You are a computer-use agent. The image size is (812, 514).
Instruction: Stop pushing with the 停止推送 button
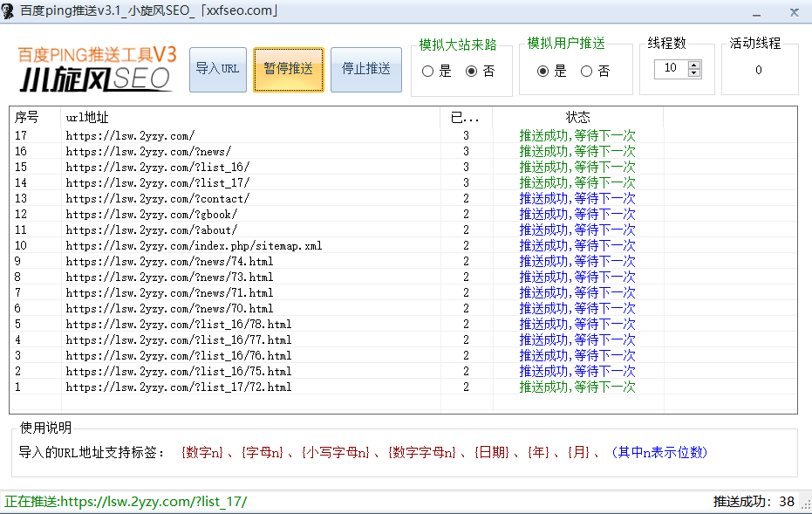[x=365, y=69]
